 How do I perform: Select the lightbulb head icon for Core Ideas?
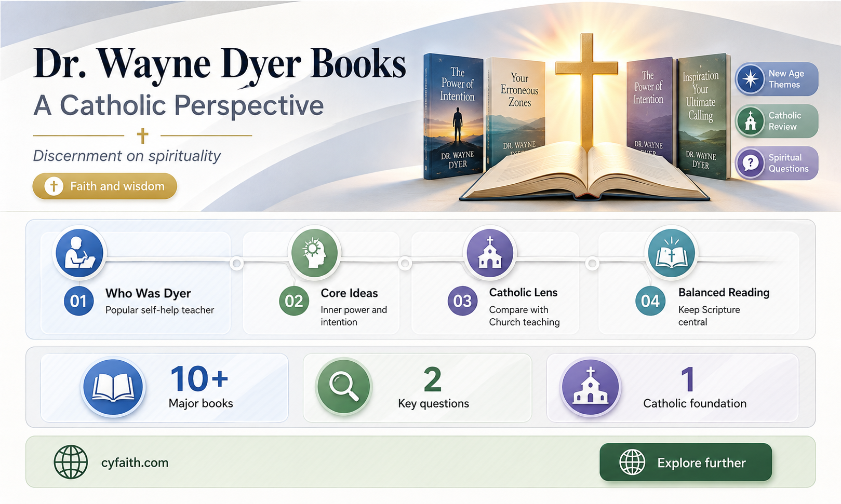tap(314, 253)
